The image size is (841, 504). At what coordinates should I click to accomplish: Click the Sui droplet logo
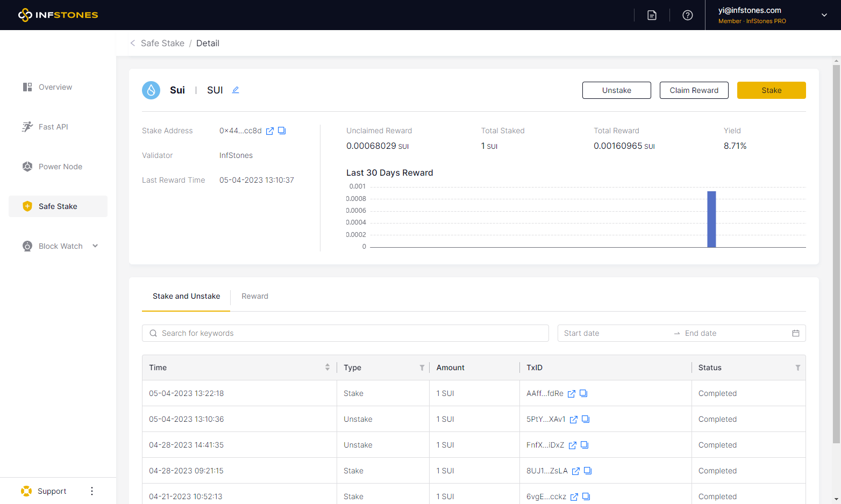click(x=151, y=90)
